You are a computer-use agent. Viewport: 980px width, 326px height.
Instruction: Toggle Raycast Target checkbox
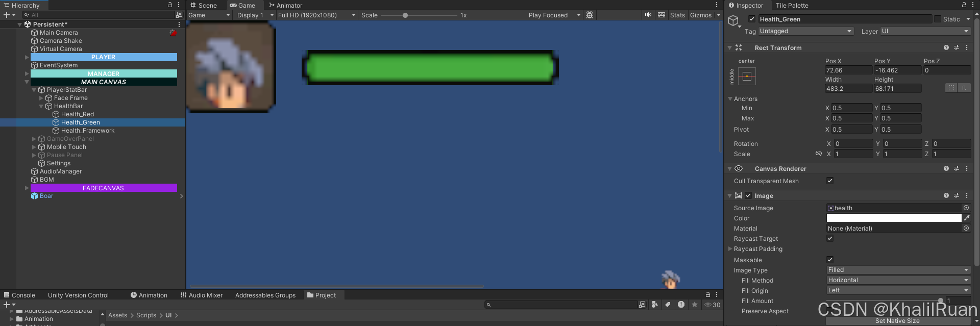pyautogui.click(x=830, y=238)
